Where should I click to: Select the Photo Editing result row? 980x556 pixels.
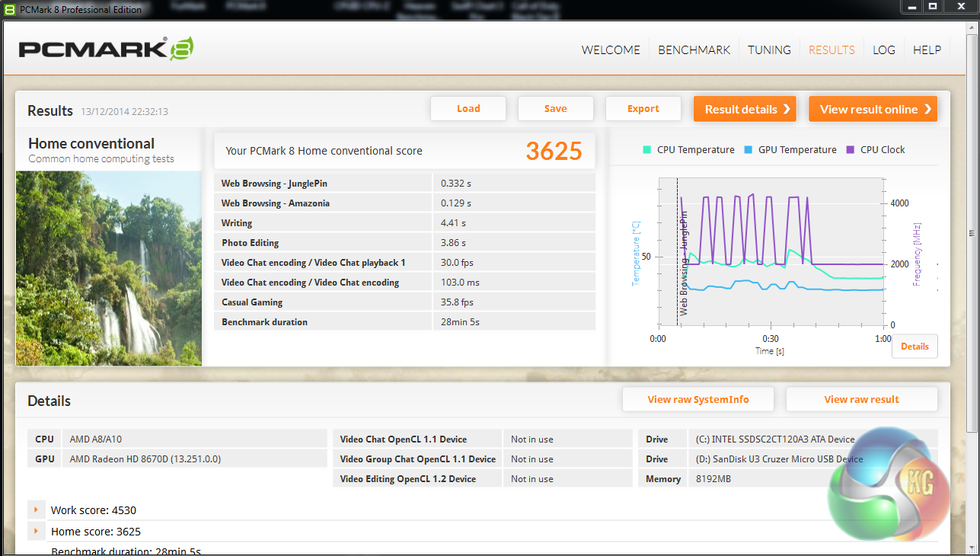tap(405, 242)
